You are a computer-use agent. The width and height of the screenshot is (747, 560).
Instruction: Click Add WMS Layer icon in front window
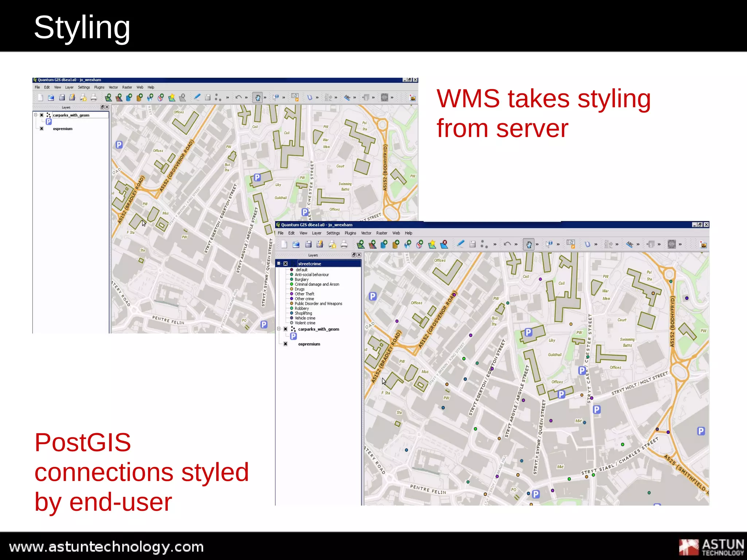(408, 244)
